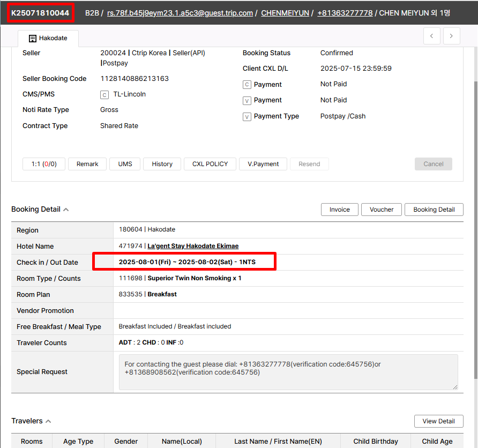Go to next booking with right arrow

[x=451, y=36]
